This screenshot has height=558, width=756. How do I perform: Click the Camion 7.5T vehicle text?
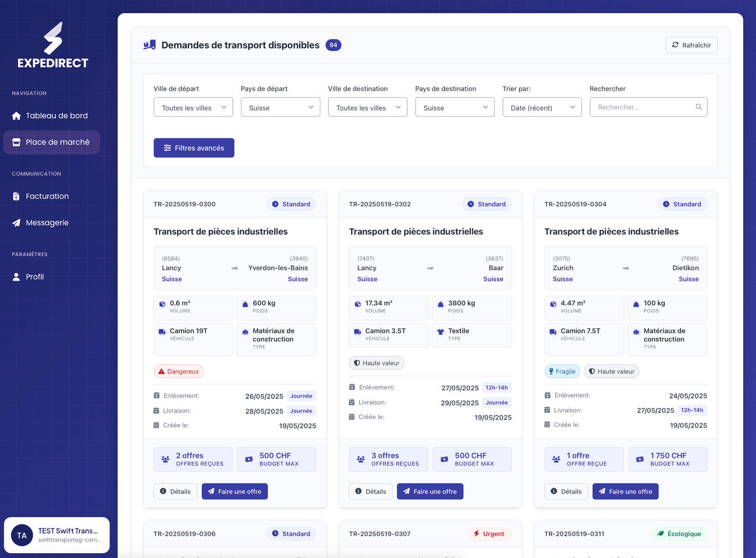(x=580, y=331)
